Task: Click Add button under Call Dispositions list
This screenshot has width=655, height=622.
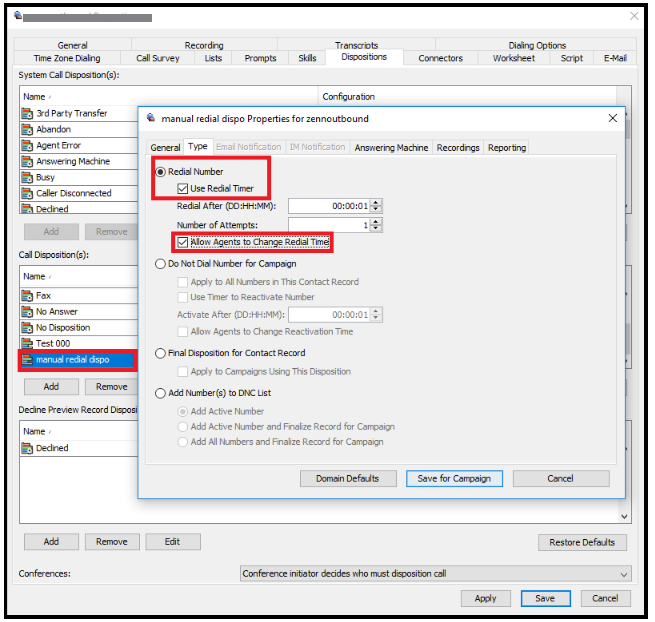Action: pyautogui.click(x=51, y=387)
